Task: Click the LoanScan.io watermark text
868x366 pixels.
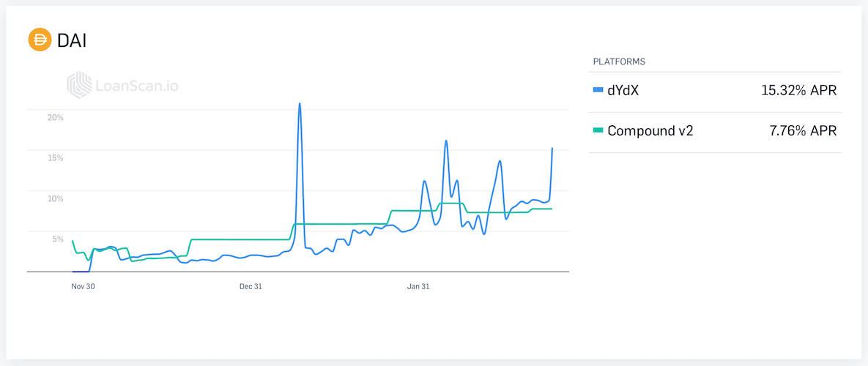Action: click(x=137, y=86)
